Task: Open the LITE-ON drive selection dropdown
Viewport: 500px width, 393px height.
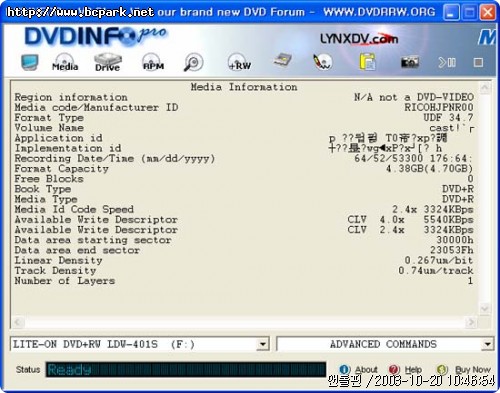Action: (x=263, y=344)
